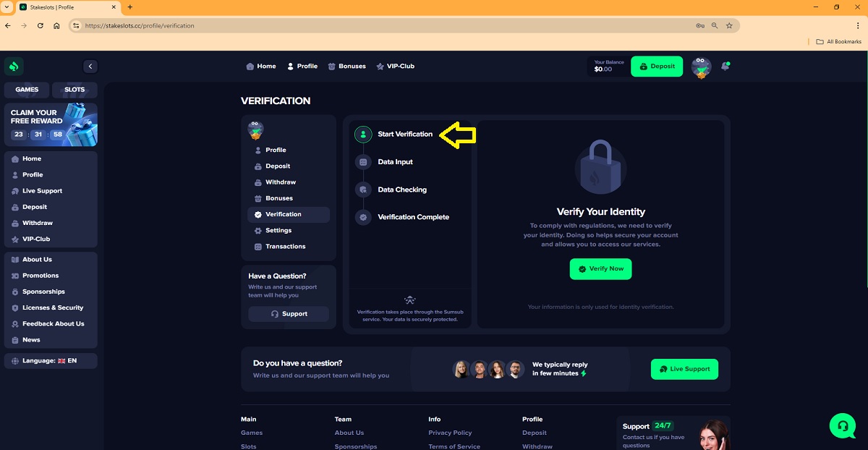
Task: Click the Claim Your Free Reward banner
Action: click(x=51, y=124)
